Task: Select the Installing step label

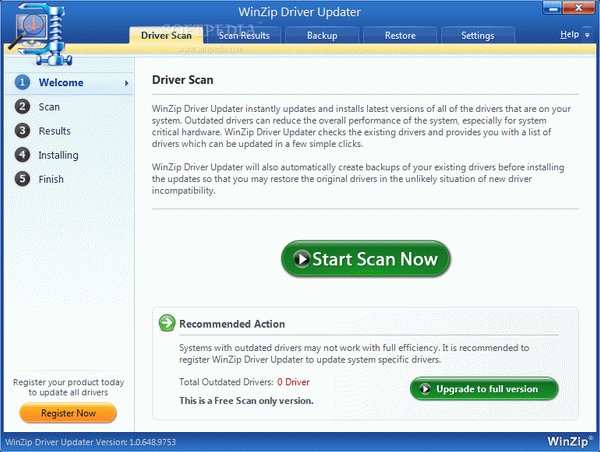Action: (x=58, y=155)
